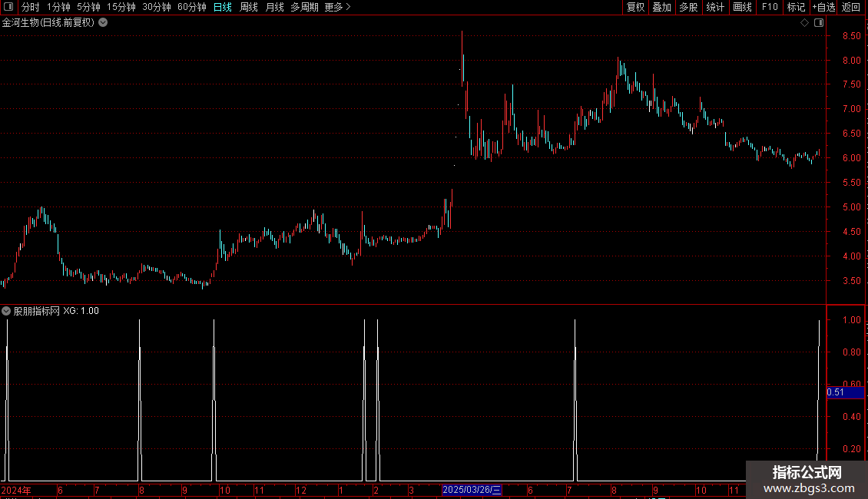Expand 更多 period options

[x=338, y=7]
